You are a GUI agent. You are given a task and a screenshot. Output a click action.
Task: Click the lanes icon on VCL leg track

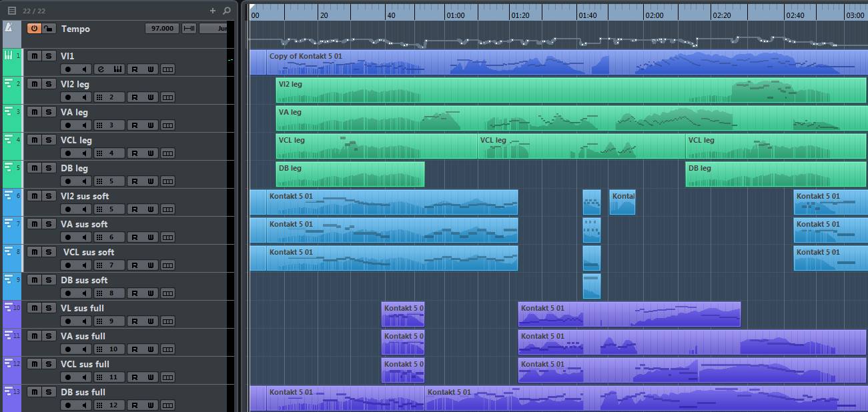[167, 153]
